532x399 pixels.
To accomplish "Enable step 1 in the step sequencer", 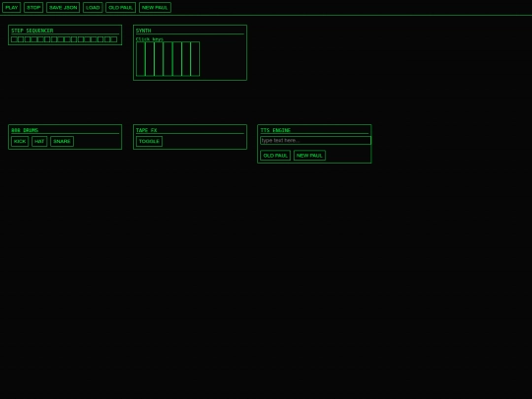I will click(14, 39).
